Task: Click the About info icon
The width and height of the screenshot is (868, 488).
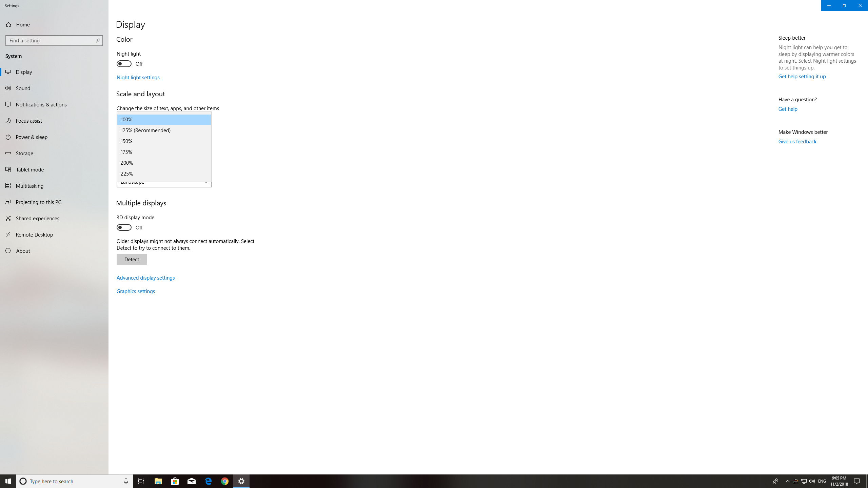Action: pyautogui.click(x=8, y=251)
